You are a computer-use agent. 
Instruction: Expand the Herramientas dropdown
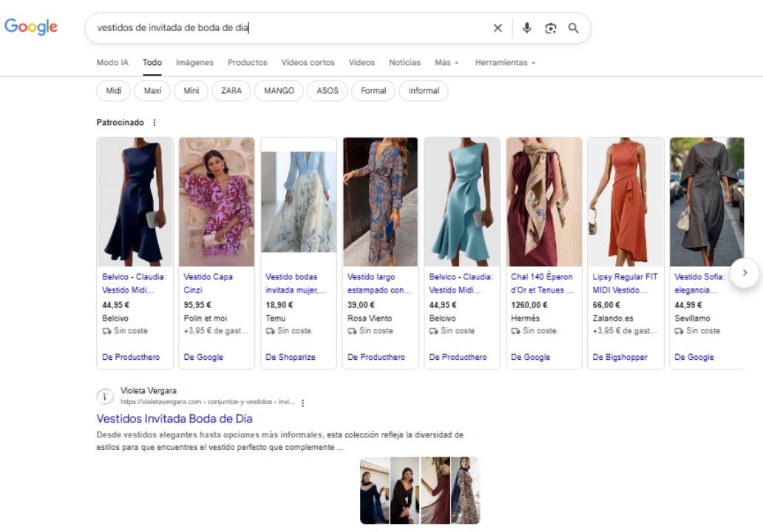505,63
